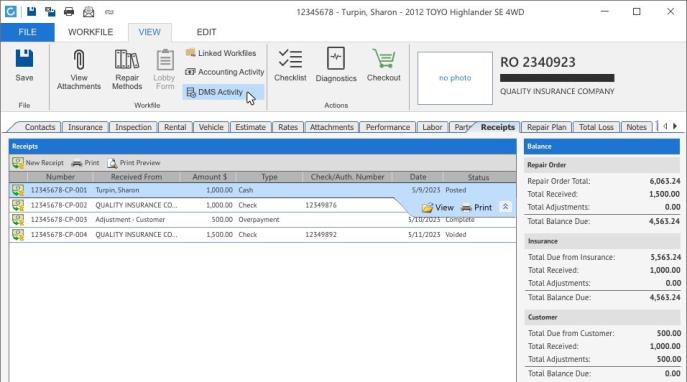Screen dimensions: 687x382
Task: Select receipt 12345678-CP-004
Action: point(262,234)
